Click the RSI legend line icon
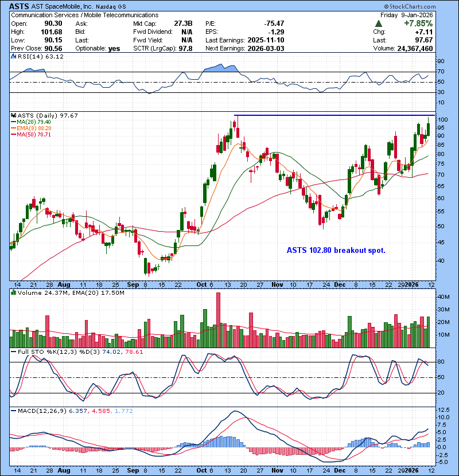 click(x=13, y=56)
